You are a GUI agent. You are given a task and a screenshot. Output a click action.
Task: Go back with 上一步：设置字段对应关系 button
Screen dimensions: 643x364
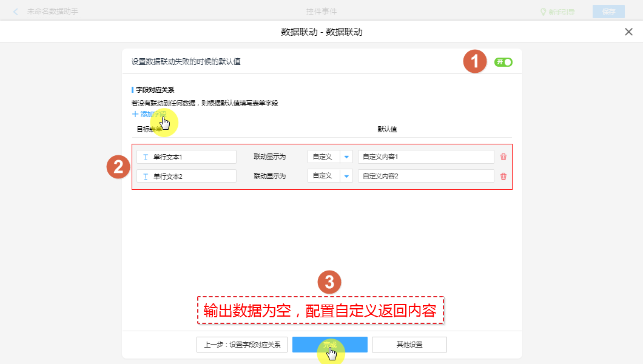click(242, 345)
